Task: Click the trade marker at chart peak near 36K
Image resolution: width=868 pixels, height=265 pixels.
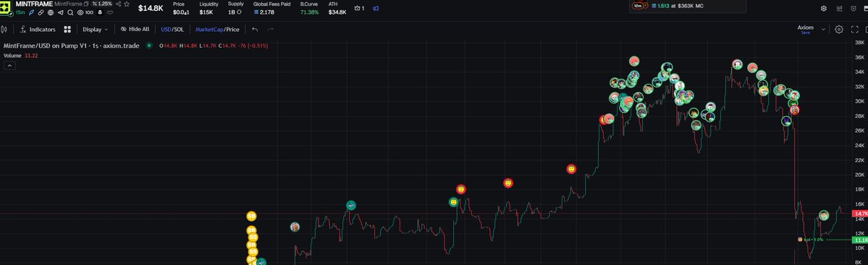Action: (634, 62)
